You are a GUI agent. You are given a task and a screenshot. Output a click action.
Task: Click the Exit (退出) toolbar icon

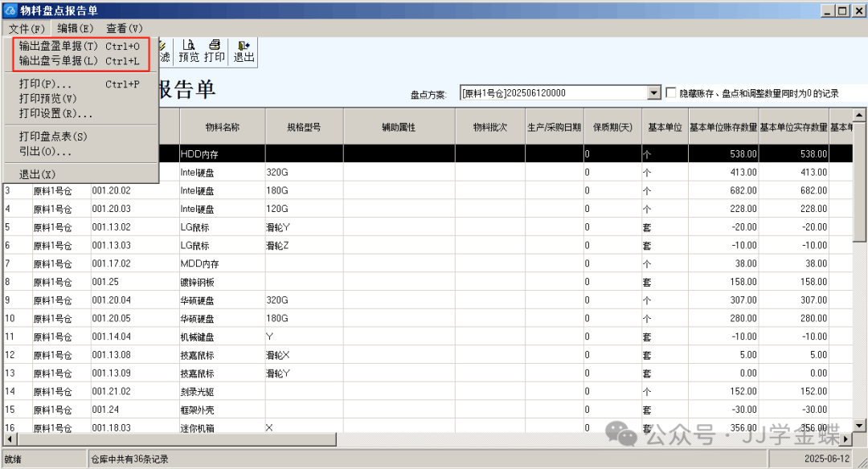[x=244, y=51]
